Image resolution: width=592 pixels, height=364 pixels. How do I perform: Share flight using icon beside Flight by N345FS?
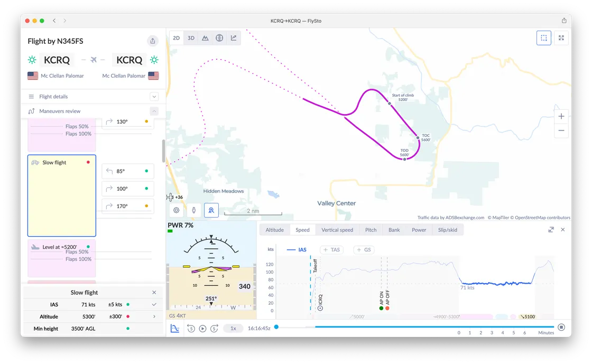coord(153,41)
